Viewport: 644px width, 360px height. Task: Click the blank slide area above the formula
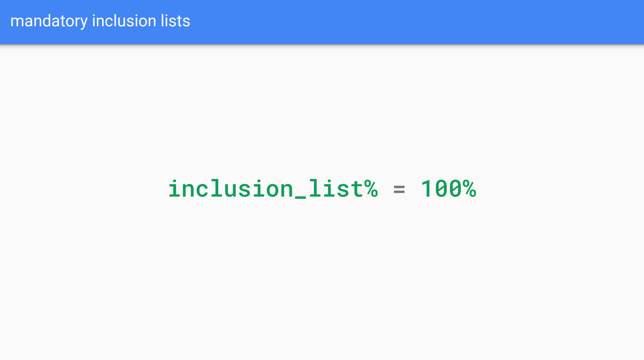click(x=322, y=108)
